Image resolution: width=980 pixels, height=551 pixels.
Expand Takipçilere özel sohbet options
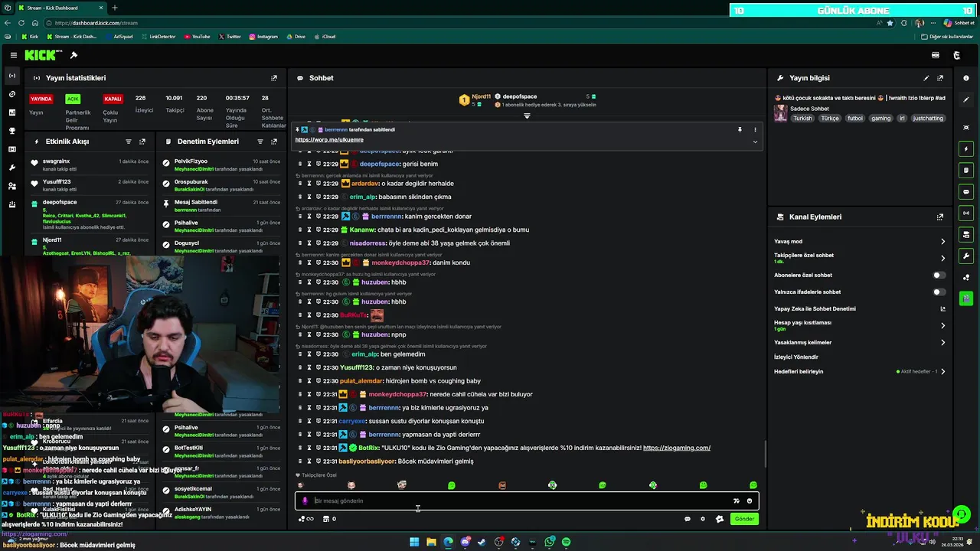943,259
